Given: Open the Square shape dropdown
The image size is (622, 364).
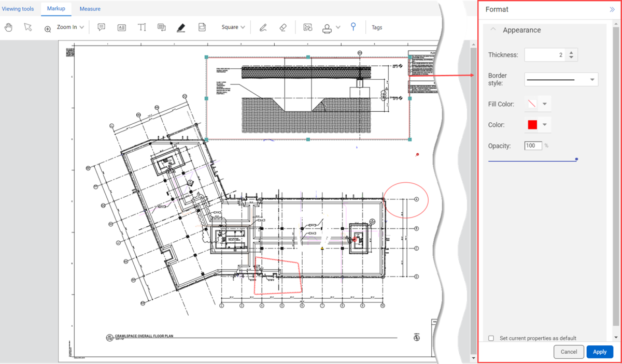Looking at the screenshot, I should click(233, 27).
